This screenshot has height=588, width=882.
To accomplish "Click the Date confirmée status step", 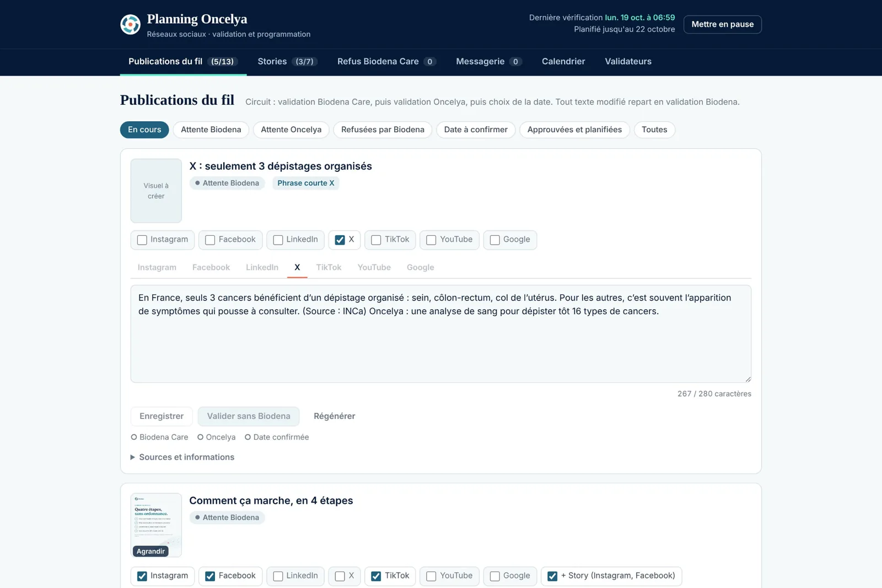I will 277,437.
